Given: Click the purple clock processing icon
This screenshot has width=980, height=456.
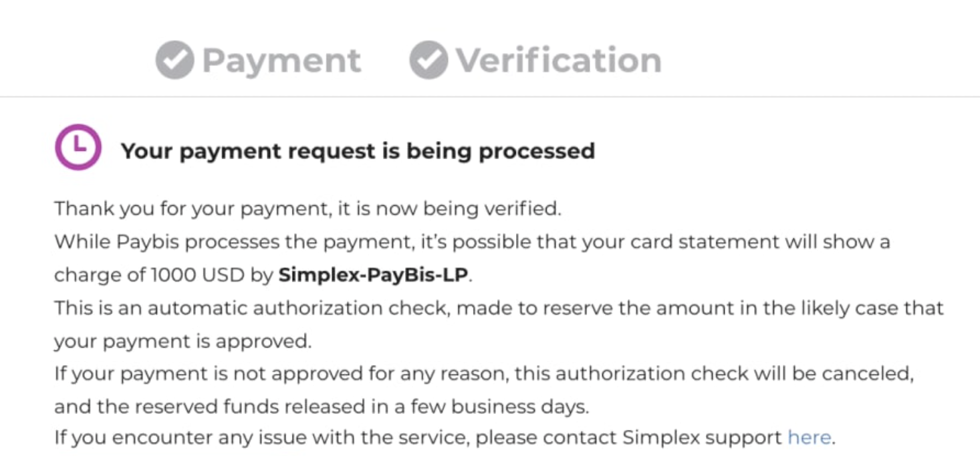Looking at the screenshot, I should 78,147.
